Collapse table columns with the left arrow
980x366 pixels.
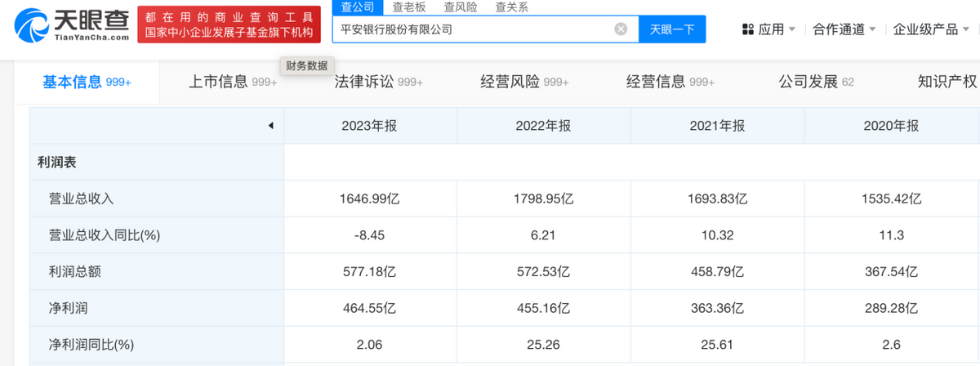(x=270, y=126)
